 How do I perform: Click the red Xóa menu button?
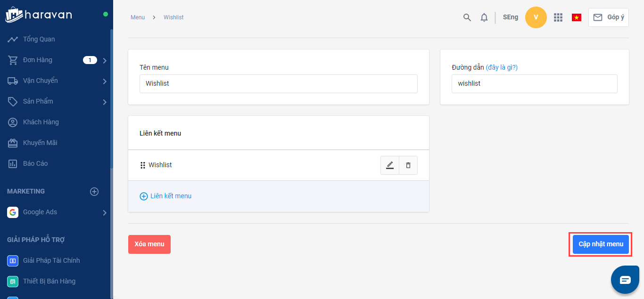149,244
